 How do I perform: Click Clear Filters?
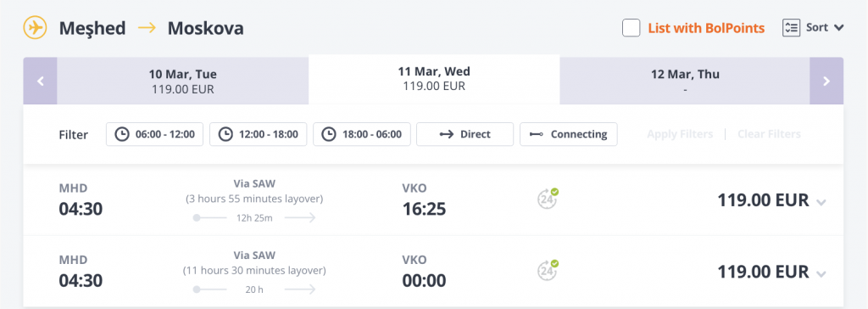(769, 134)
